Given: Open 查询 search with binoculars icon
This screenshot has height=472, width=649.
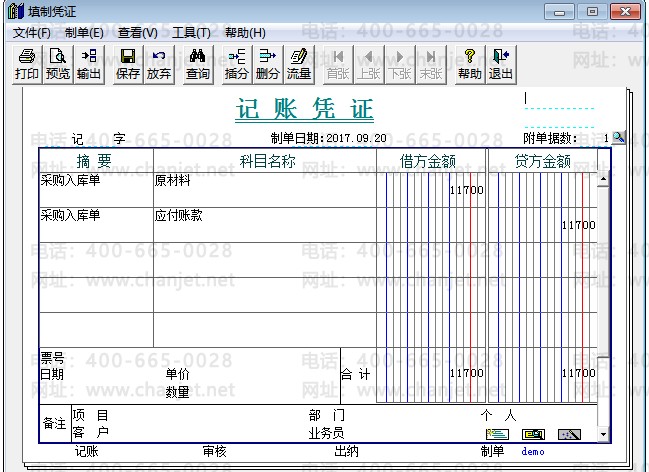Looking at the screenshot, I should pyautogui.click(x=198, y=64).
